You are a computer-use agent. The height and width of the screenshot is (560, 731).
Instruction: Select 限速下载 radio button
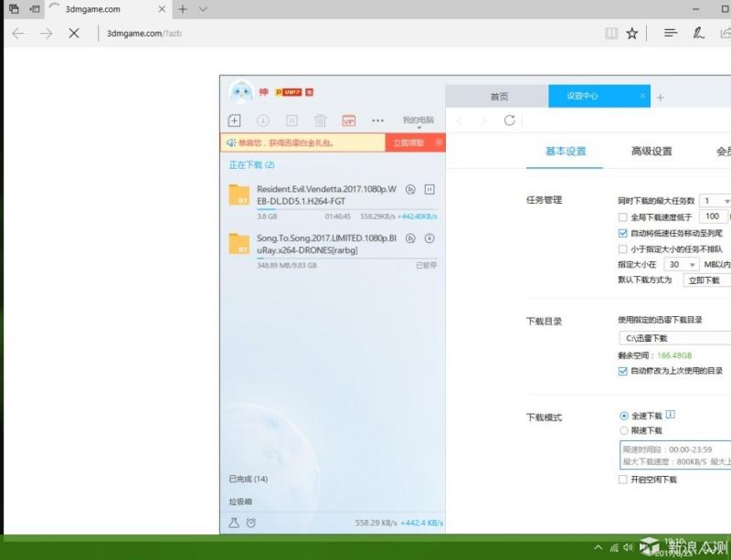coord(624,430)
